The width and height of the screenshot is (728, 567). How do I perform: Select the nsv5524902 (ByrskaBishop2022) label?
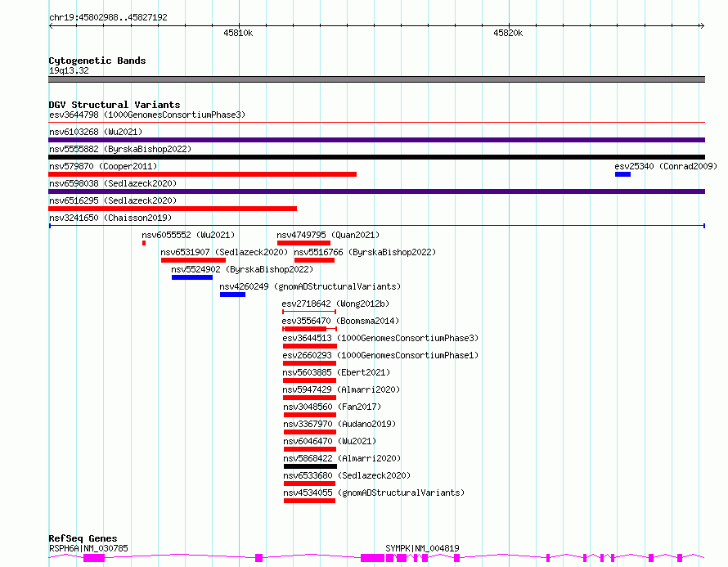click(242, 269)
